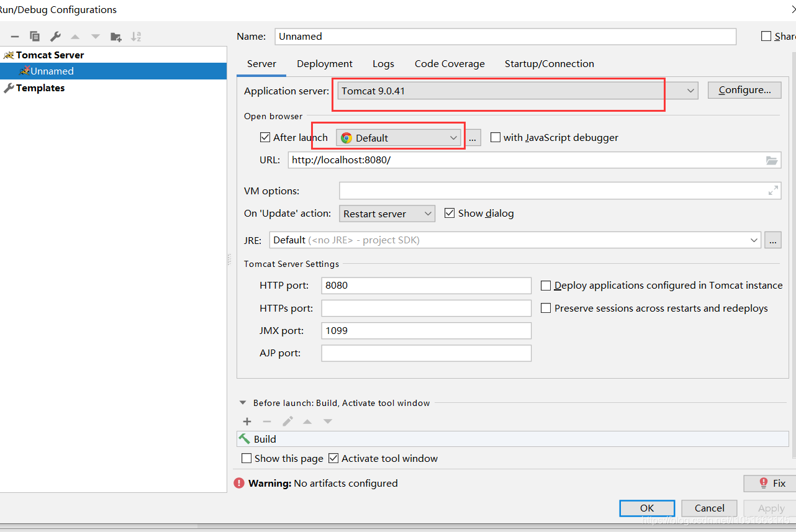This screenshot has height=532, width=796.
Task: Enable with JavaScript debugger option
Action: (x=495, y=138)
